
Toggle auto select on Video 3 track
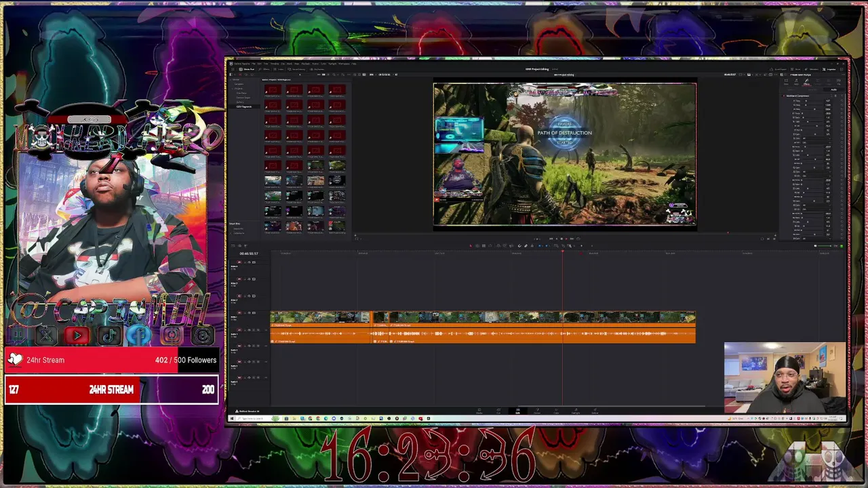[249, 279]
